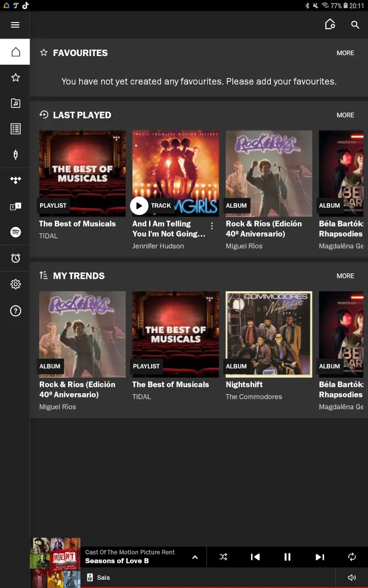The image size is (368, 588).
Task: Click the 'And I Am Telling You I'm Not Going' title
Action: pyautogui.click(x=169, y=229)
